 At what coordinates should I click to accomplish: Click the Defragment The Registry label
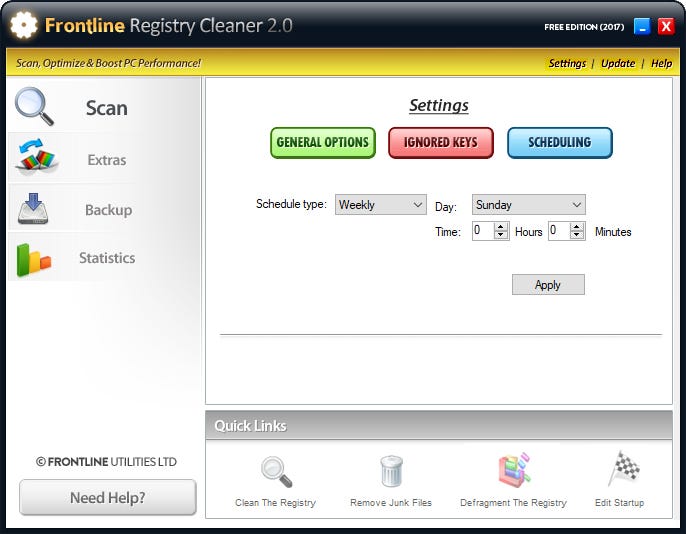(x=513, y=503)
